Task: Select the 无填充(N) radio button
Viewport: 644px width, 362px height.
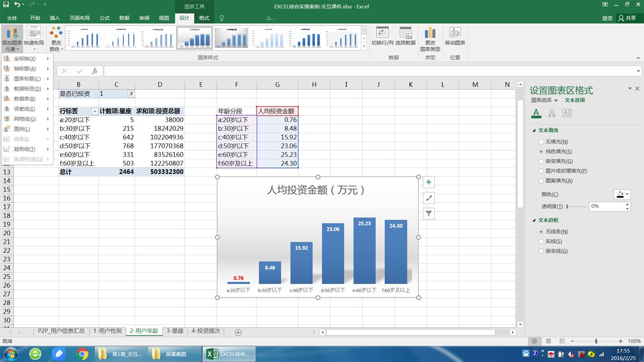Action: (541, 142)
